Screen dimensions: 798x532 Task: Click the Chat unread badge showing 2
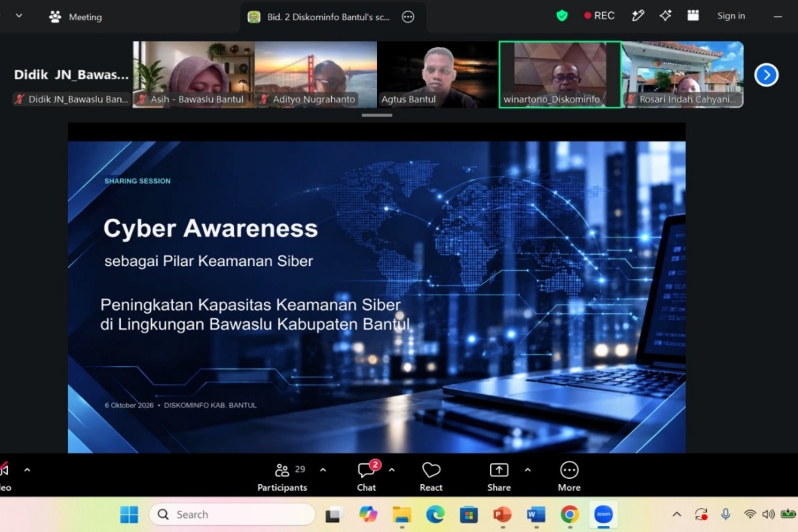pos(375,465)
